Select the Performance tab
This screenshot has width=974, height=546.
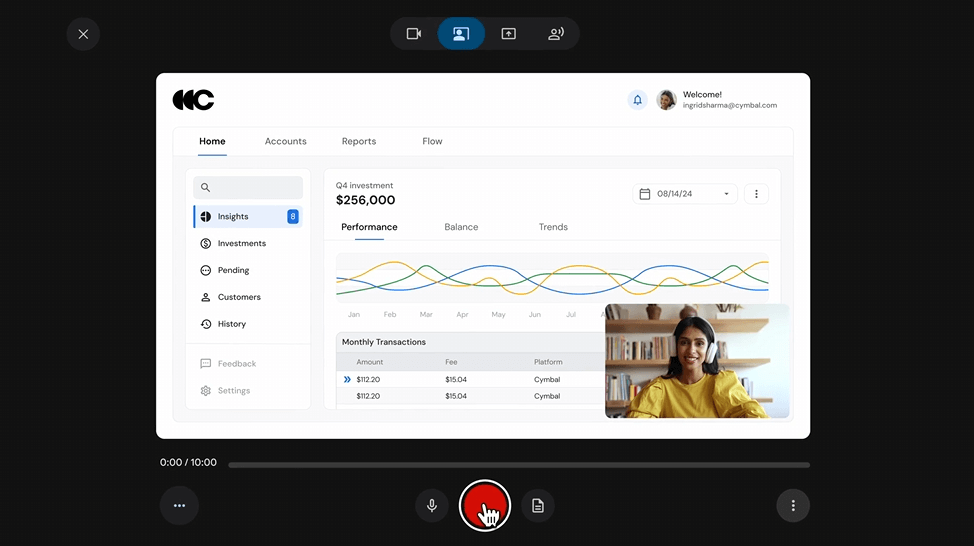(369, 227)
